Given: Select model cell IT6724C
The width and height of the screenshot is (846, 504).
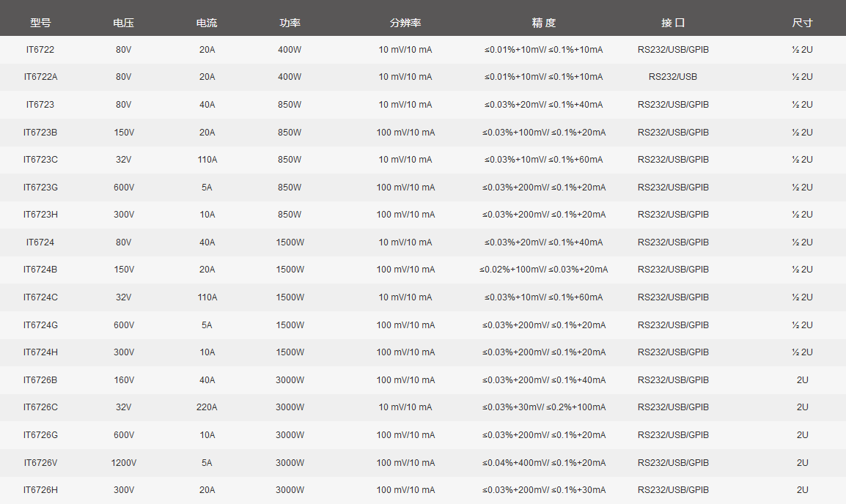Looking at the screenshot, I should coord(40,297).
